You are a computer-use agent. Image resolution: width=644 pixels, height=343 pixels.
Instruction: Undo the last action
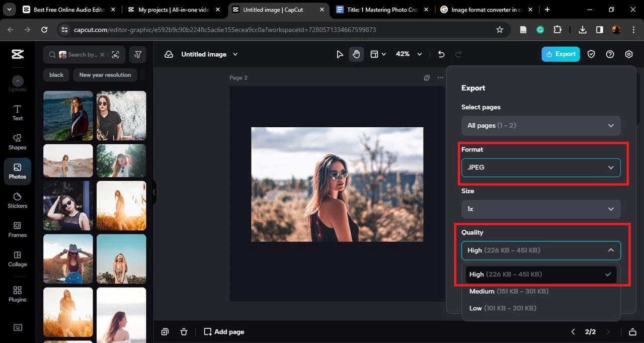[441, 54]
